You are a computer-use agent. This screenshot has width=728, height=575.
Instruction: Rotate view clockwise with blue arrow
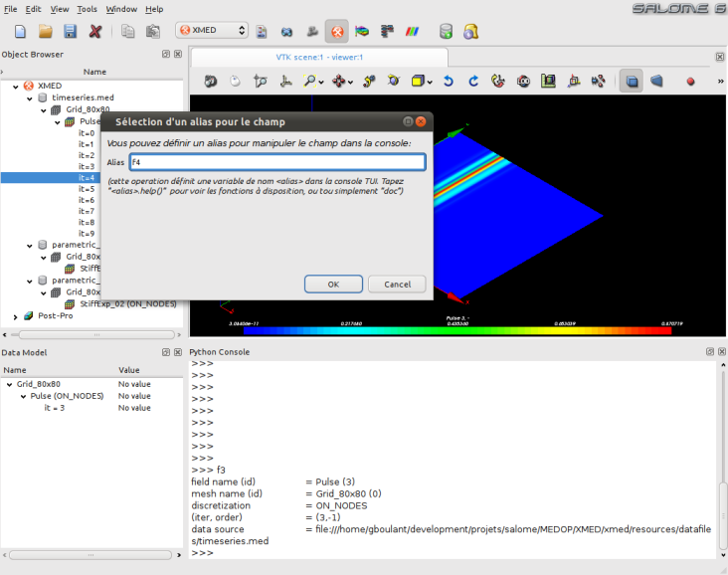click(x=473, y=82)
